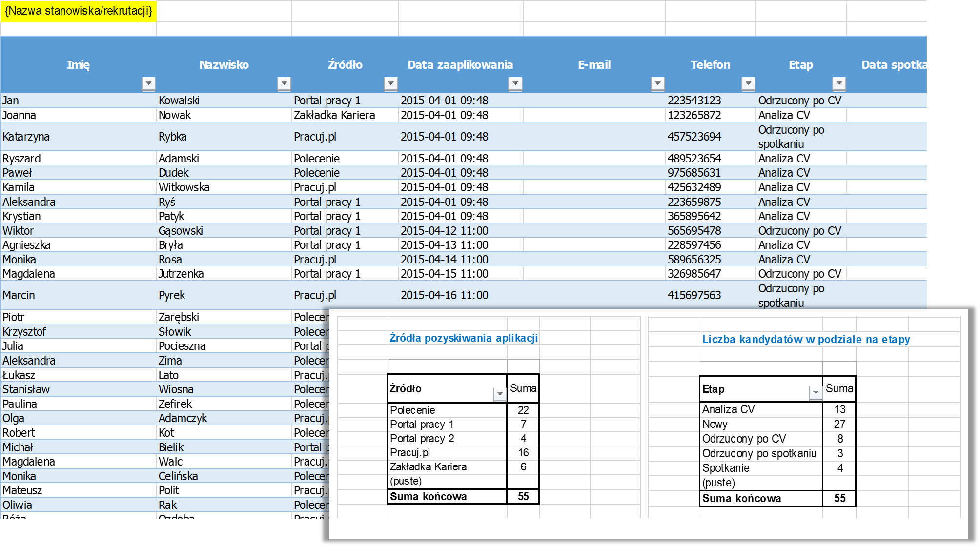Screen dimensions: 980x547
Task: Select the Suma końcowa row in stages pivot
Action: (777, 498)
